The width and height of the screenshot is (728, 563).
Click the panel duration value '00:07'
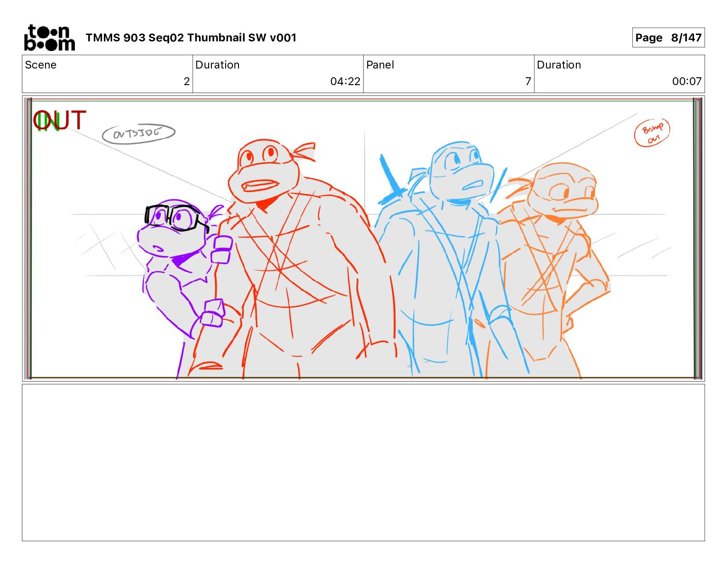[687, 81]
